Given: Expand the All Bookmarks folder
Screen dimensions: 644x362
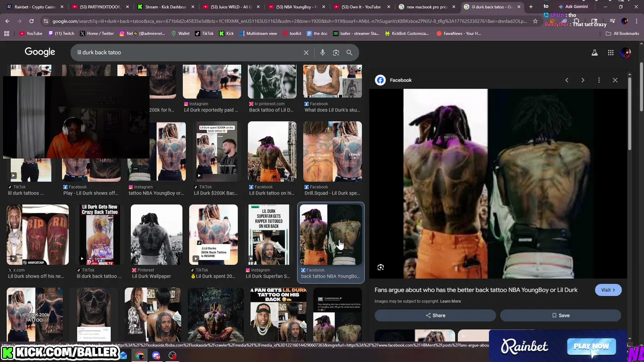Looking at the screenshot, I should click(622, 33).
